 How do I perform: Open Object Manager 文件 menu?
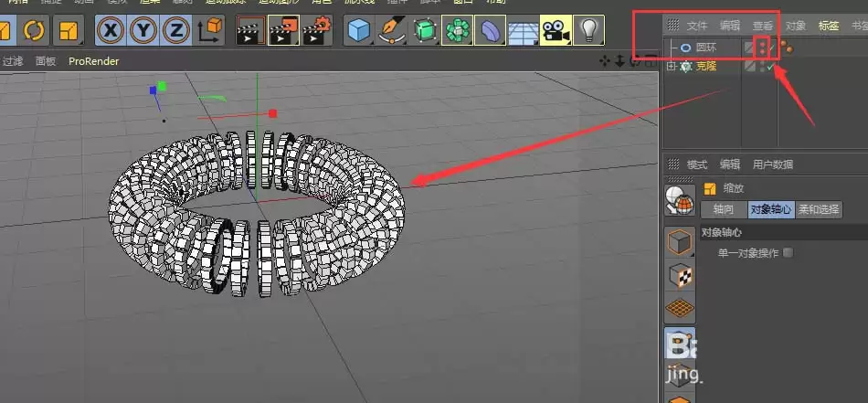697,26
